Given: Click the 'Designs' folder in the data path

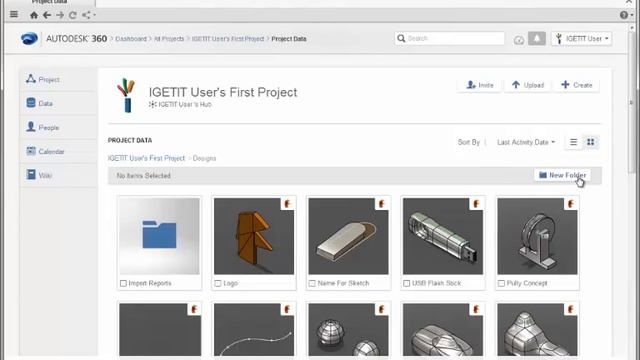Looking at the screenshot, I should click(x=204, y=158).
